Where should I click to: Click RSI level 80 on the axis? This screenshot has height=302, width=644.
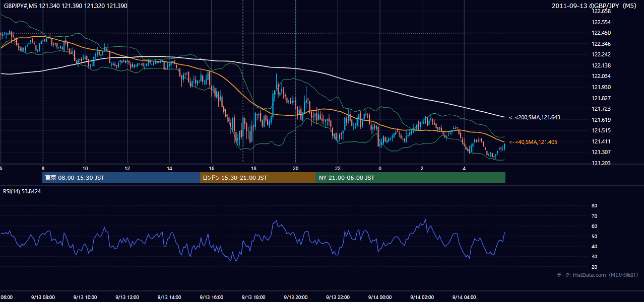pyautogui.click(x=594, y=206)
